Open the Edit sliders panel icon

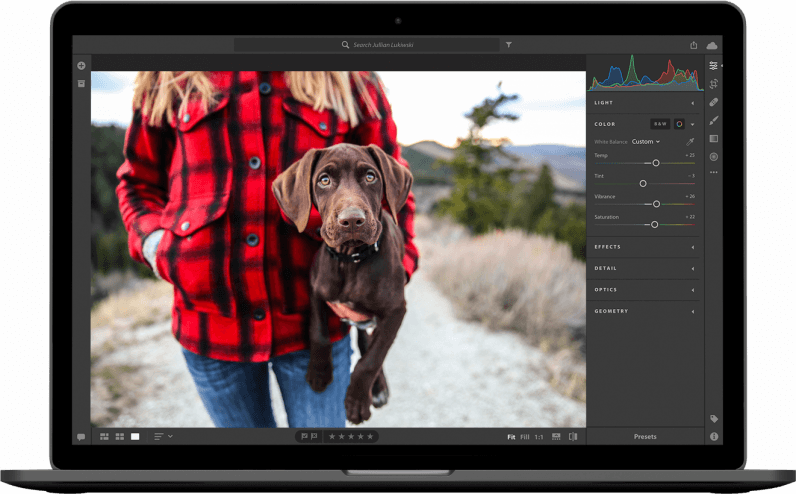(x=713, y=66)
